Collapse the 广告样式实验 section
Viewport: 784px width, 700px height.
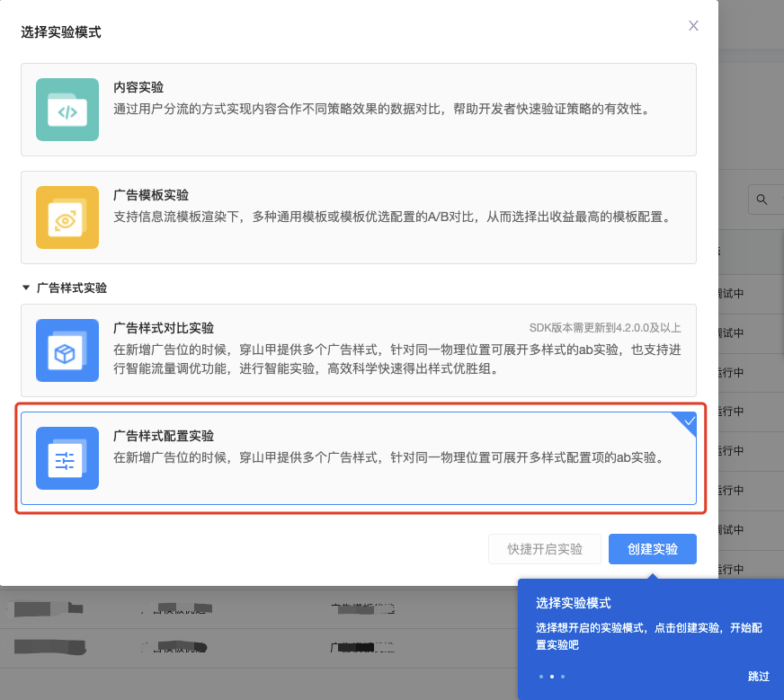click(x=26, y=288)
